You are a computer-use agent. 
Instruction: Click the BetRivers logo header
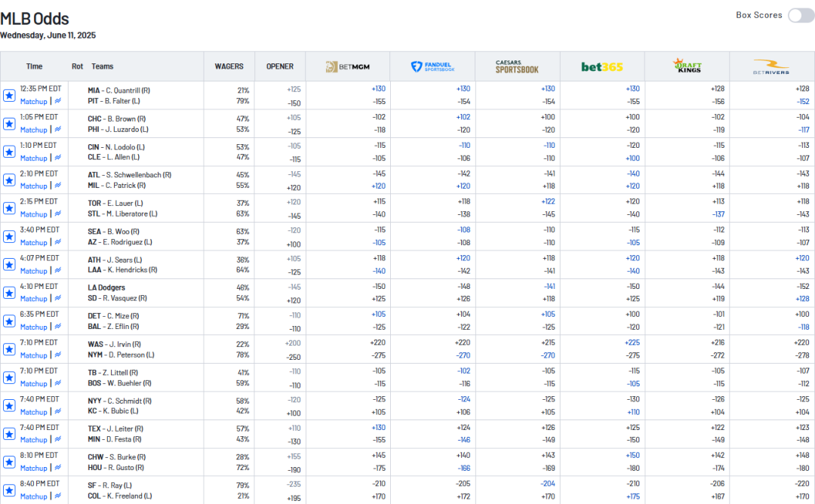[771, 66]
